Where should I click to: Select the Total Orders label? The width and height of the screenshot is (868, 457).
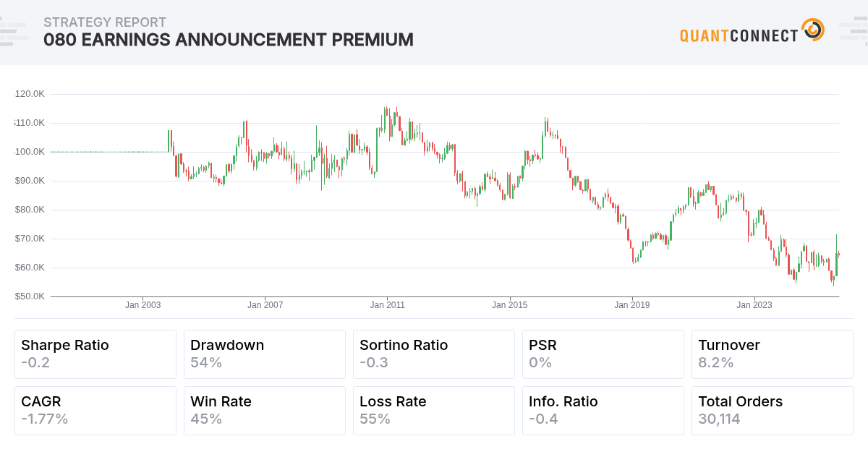point(741,401)
